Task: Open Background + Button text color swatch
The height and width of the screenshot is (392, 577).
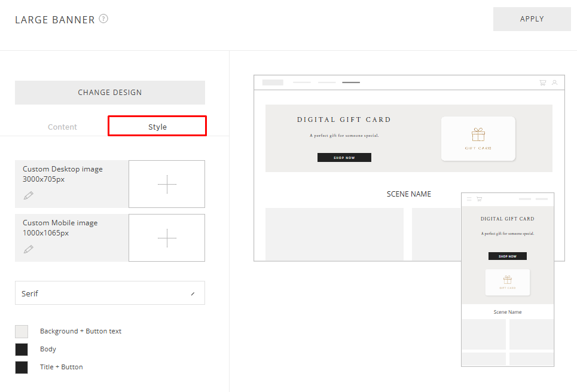Action: [22, 332]
